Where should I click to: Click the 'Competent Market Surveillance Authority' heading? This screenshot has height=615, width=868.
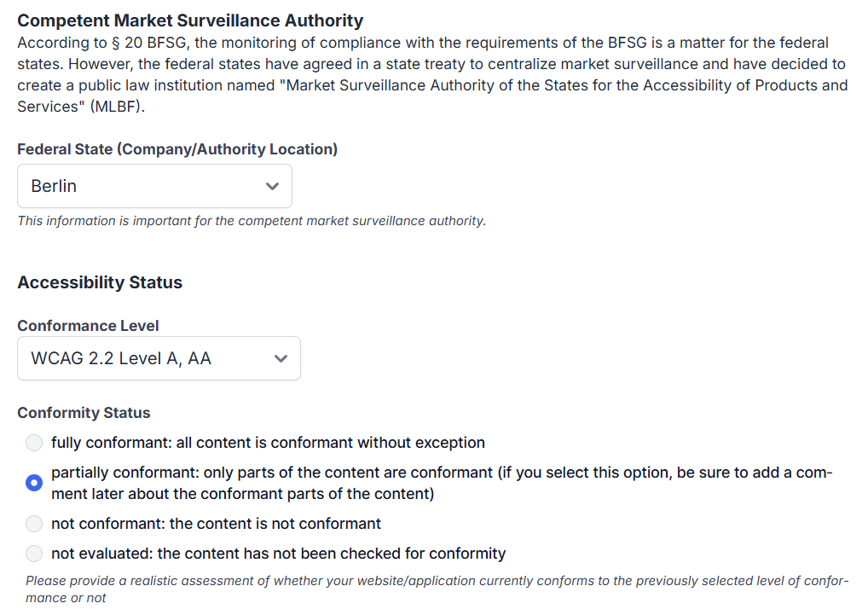pos(190,20)
